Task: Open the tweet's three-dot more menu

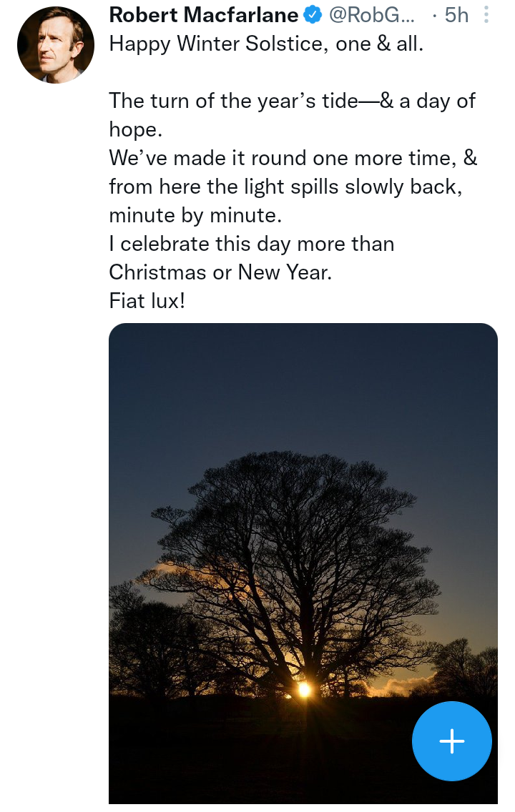Action: pyautogui.click(x=486, y=15)
